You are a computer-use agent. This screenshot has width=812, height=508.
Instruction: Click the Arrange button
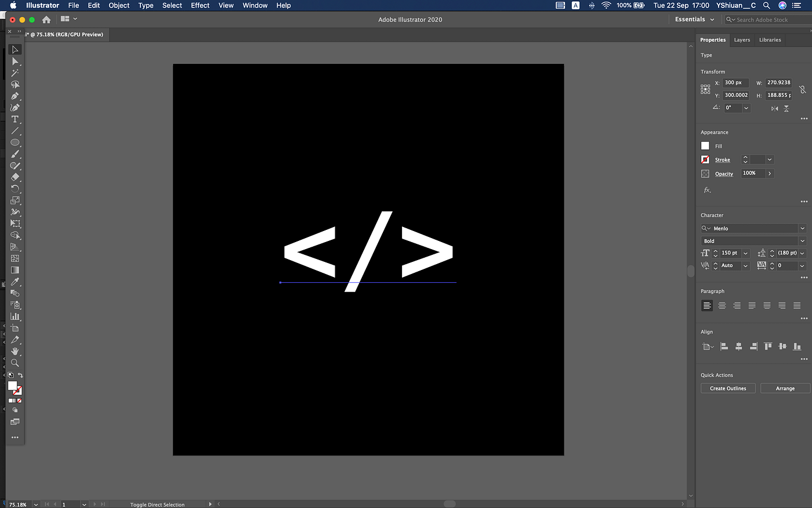(x=785, y=388)
